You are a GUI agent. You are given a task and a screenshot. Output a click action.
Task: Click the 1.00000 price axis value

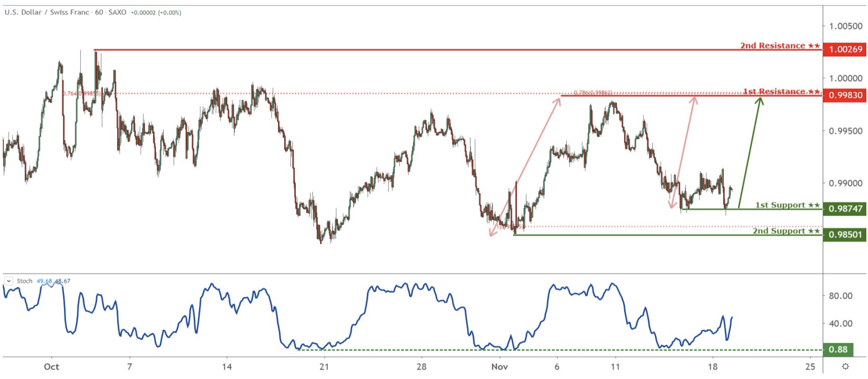tap(845, 78)
